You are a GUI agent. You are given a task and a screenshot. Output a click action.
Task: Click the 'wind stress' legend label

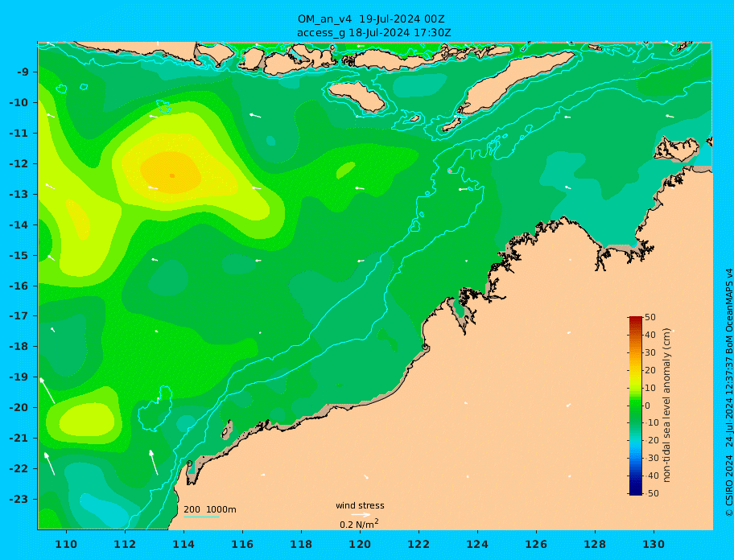click(x=360, y=505)
